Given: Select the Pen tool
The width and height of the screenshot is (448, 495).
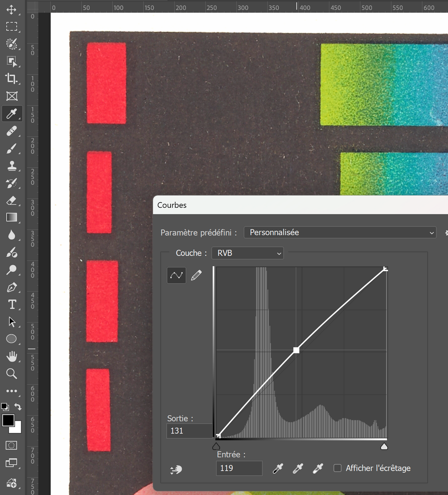Looking at the screenshot, I should (x=12, y=287).
